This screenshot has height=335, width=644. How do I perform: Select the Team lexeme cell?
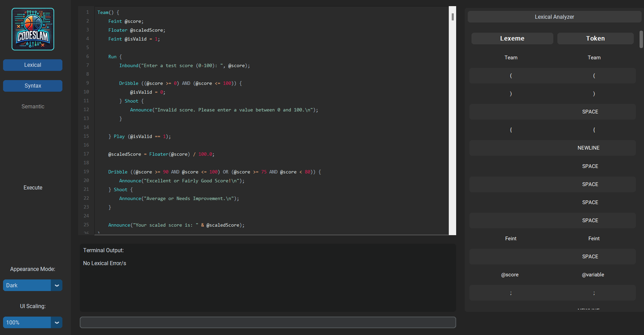point(511,58)
